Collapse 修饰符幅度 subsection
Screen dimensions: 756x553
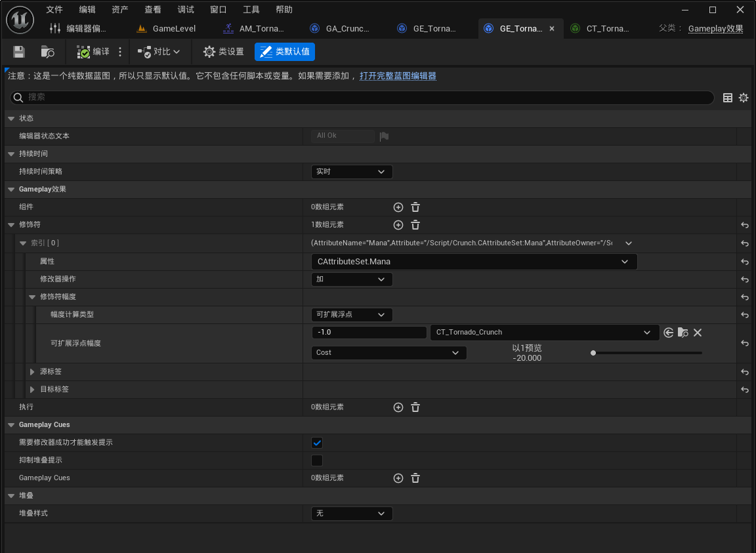pos(32,297)
